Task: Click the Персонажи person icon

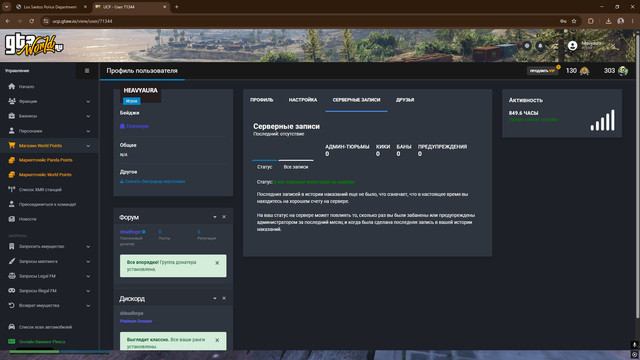Action: click(x=11, y=131)
